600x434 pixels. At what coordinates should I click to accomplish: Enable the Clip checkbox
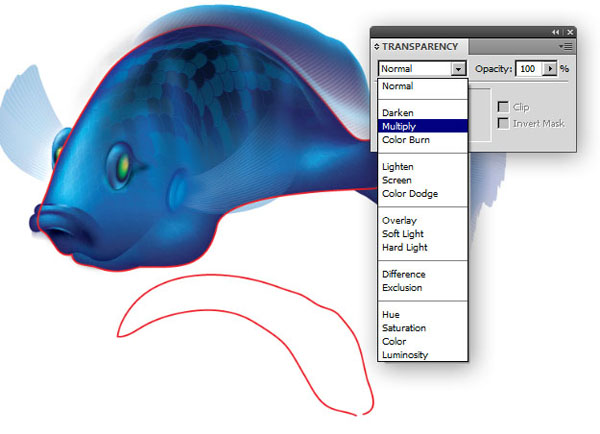503,107
